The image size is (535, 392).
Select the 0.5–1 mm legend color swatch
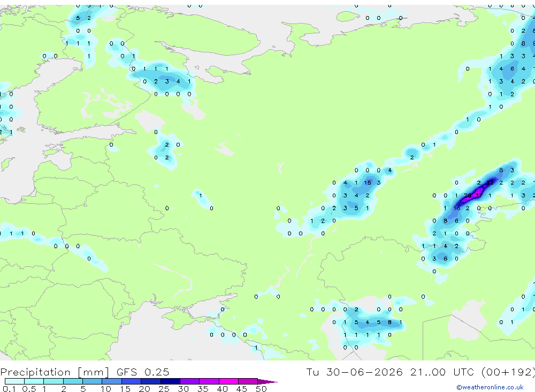point(34,381)
